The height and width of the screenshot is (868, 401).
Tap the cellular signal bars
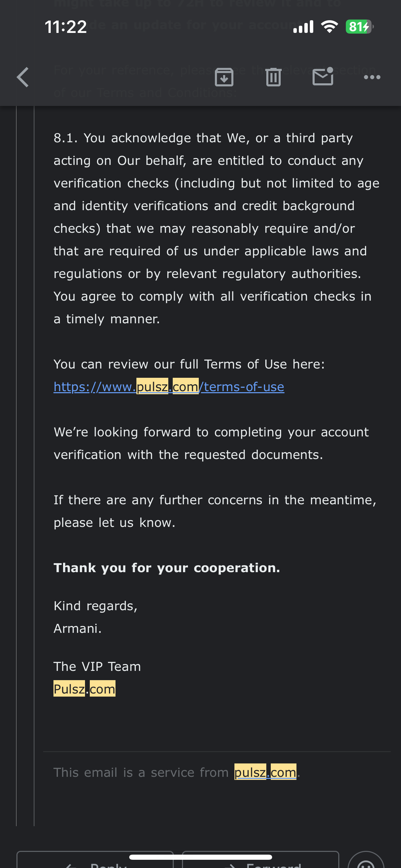(303, 27)
